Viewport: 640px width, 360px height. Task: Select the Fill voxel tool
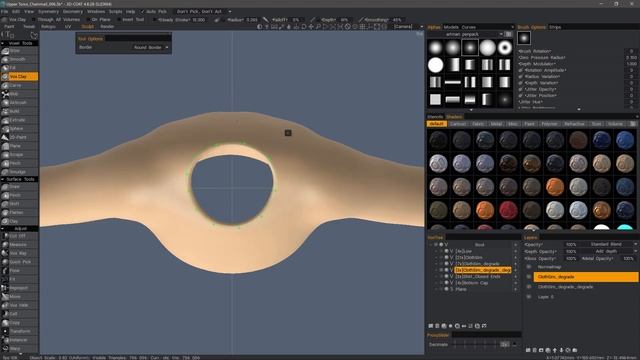pyautogui.click(x=20, y=68)
